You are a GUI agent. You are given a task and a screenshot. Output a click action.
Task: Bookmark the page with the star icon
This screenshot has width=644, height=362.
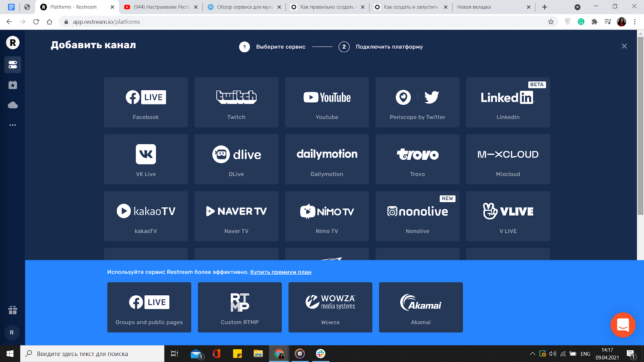pos(551,22)
